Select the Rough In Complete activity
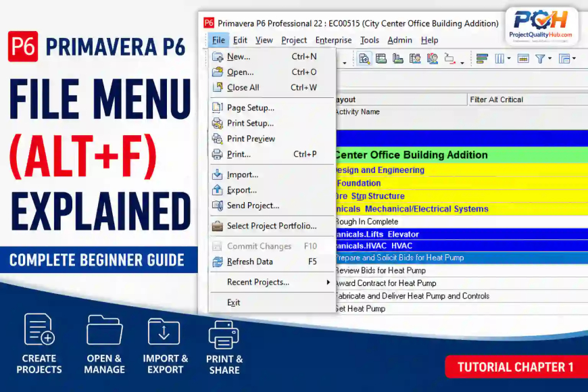588x392 pixels. (x=462, y=222)
